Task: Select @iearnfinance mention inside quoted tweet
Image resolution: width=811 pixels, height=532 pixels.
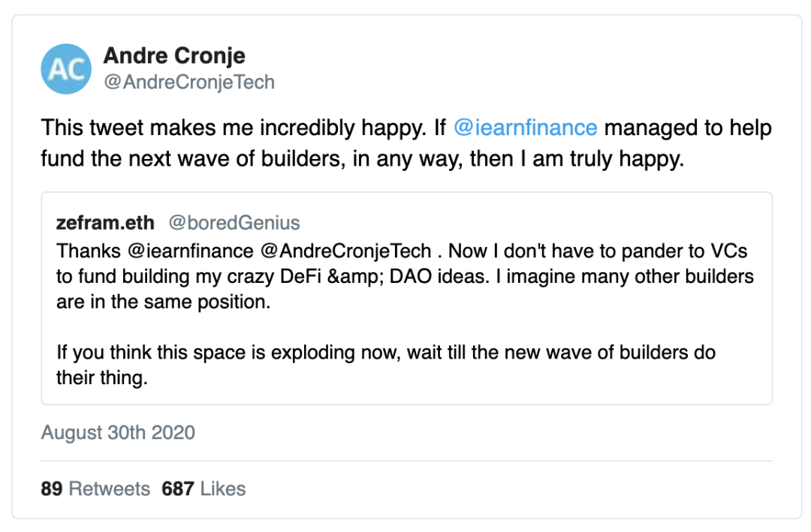Action: tap(190, 251)
